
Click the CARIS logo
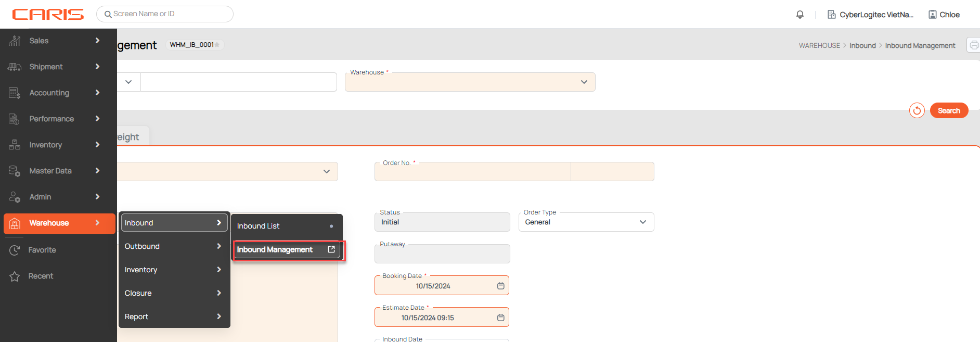coord(48,14)
